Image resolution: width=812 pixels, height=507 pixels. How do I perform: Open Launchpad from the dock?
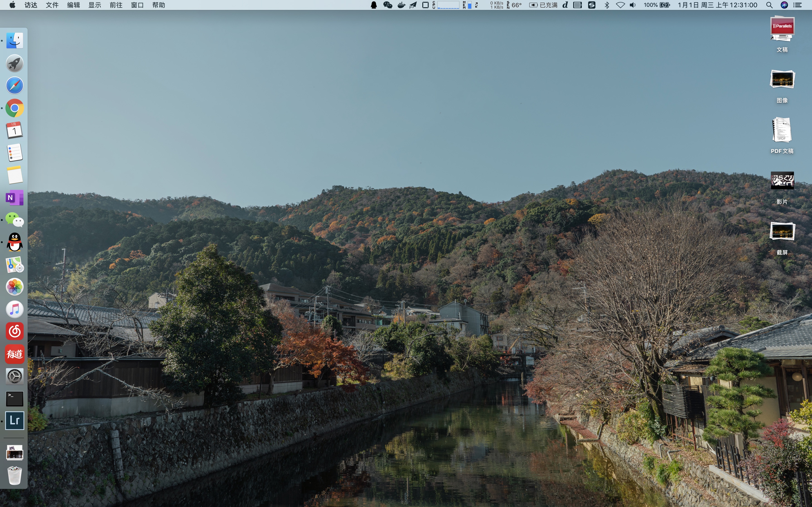pos(14,63)
